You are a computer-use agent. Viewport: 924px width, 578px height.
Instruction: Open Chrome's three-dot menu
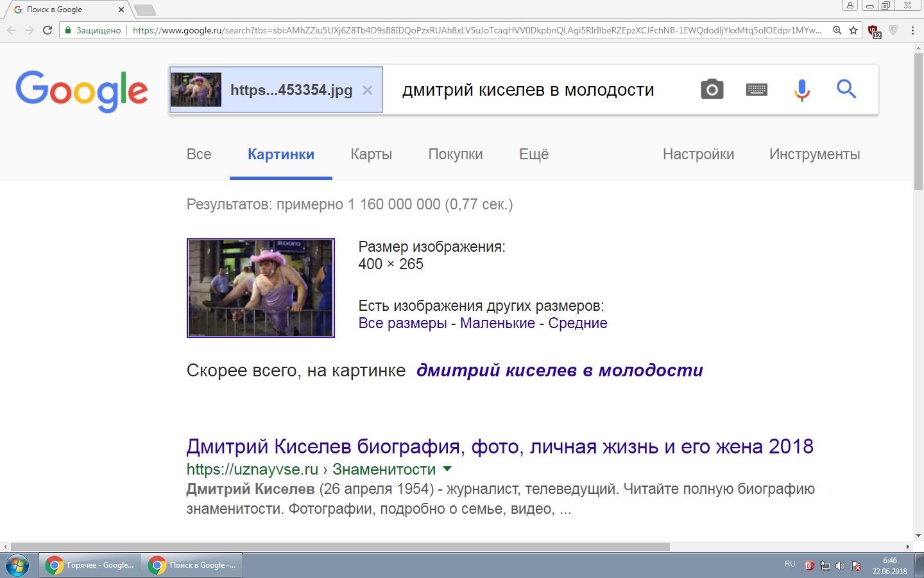(x=912, y=30)
